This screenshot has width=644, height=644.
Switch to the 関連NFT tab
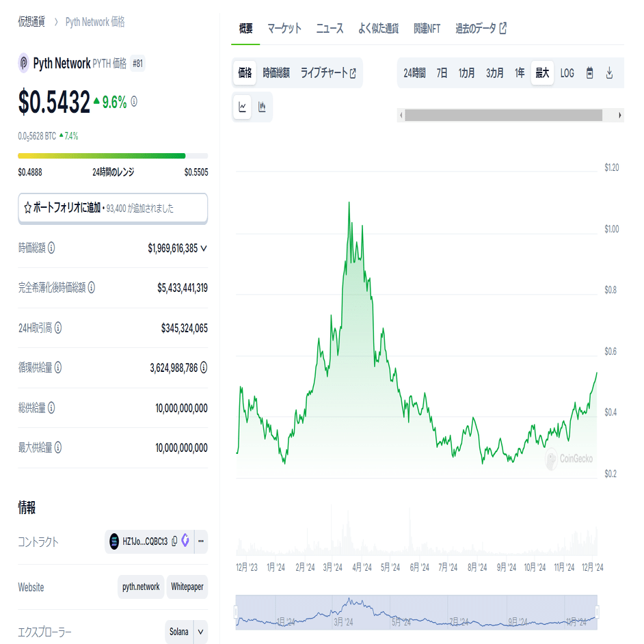427,28
